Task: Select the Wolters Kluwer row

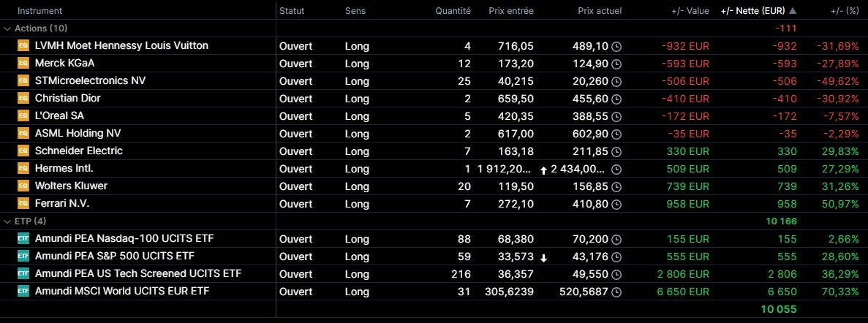Action: coord(72,186)
